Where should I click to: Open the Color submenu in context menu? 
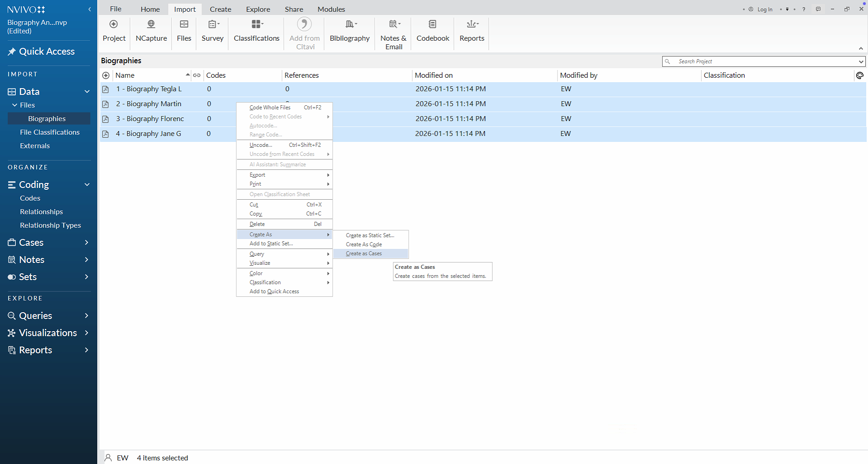[256, 273]
